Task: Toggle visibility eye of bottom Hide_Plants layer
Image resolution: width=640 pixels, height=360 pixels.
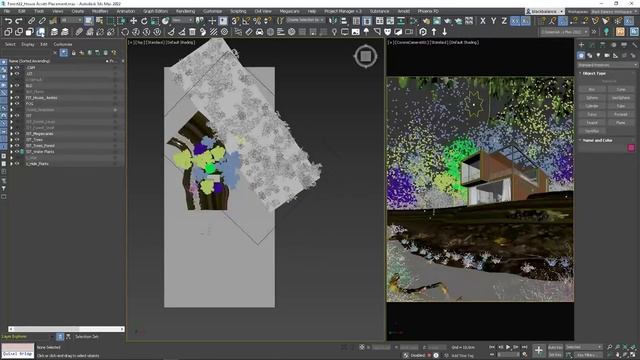Action: coord(17,164)
